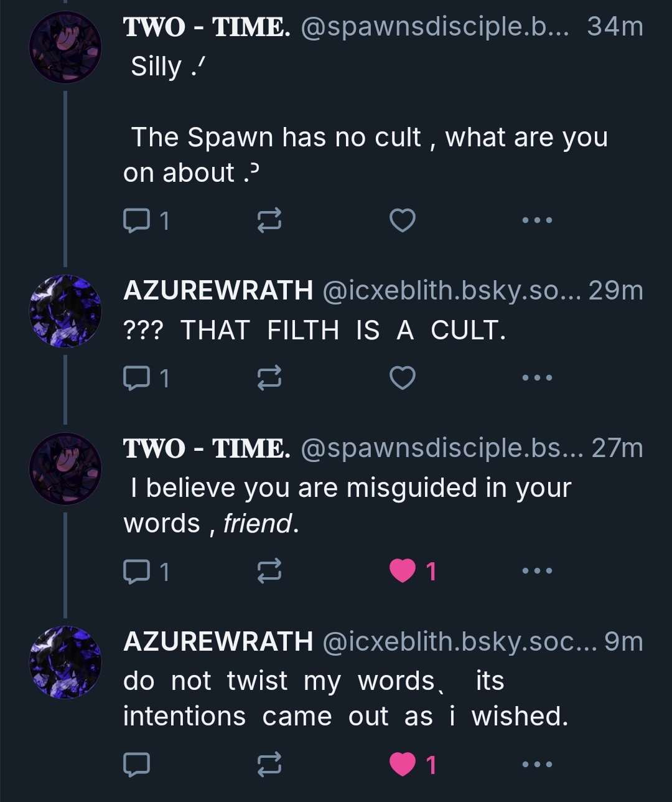Like the 'THAT FILTH IS A CULT' post
Image resolution: width=672 pixels, height=802 pixels.
402,377
